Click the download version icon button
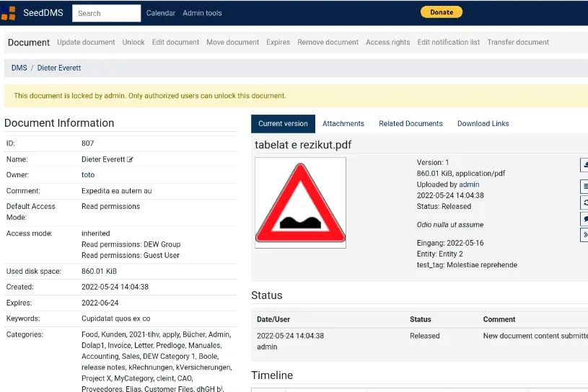The width and height of the screenshot is (588, 392). point(584,165)
